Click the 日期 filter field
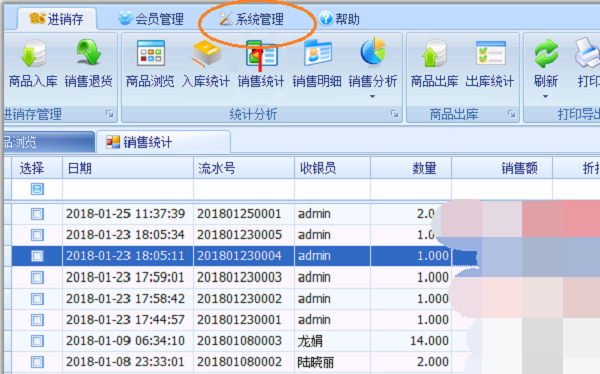The image size is (600, 374). coord(128,189)
